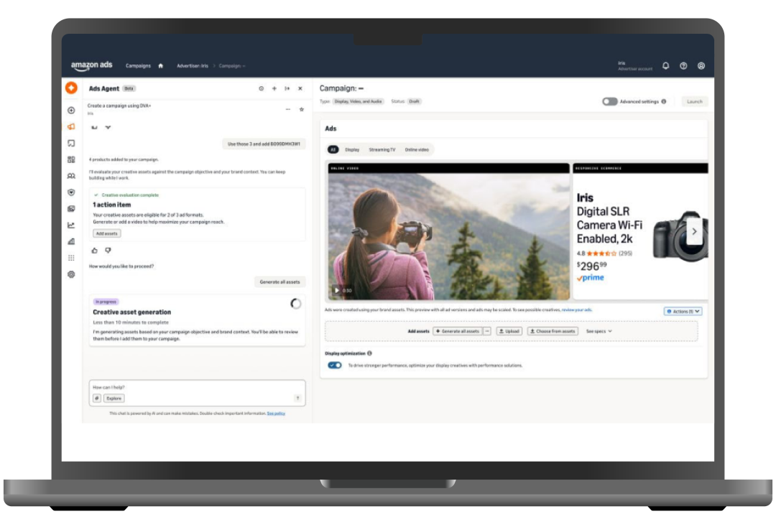Open the line chart icon in sidebar
The height and width of the screenshot is (532, 776).
(71, 225)
